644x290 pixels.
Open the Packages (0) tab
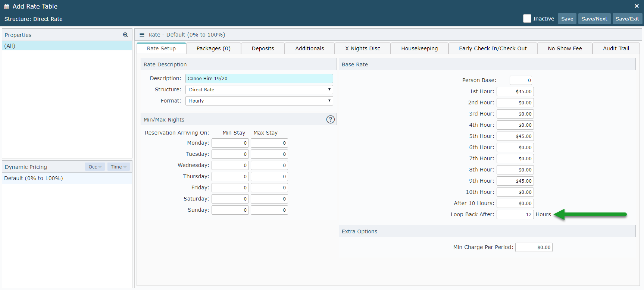(213, 48)
